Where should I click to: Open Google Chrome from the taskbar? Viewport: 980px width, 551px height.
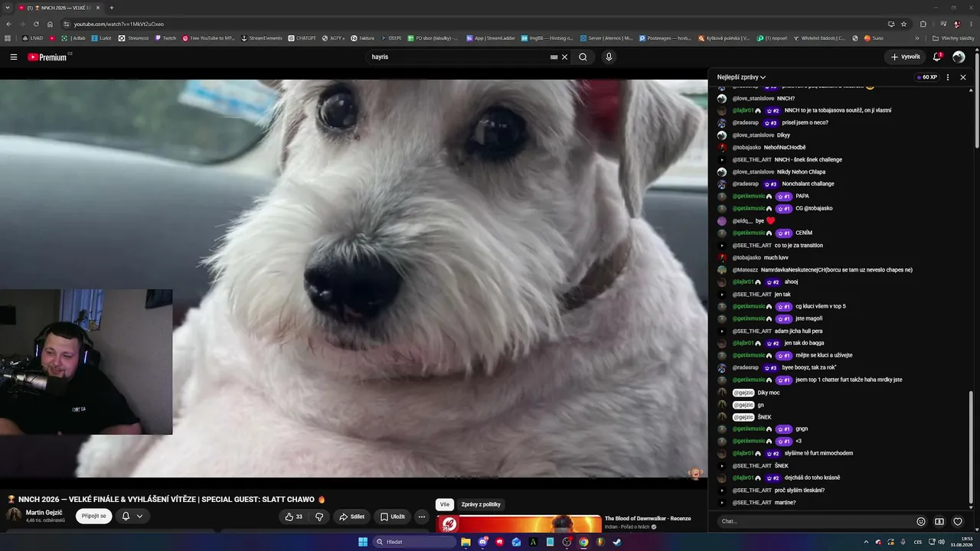[583, 542]
